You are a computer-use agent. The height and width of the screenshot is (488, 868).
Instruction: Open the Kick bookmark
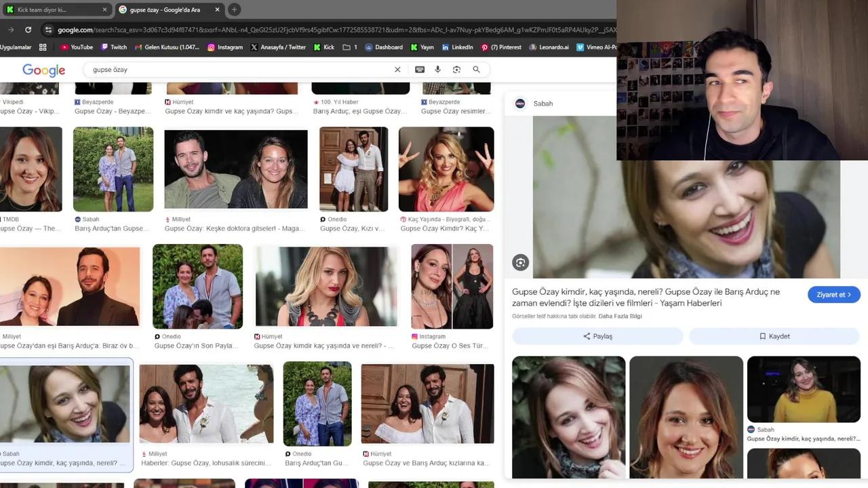(324, 47)
